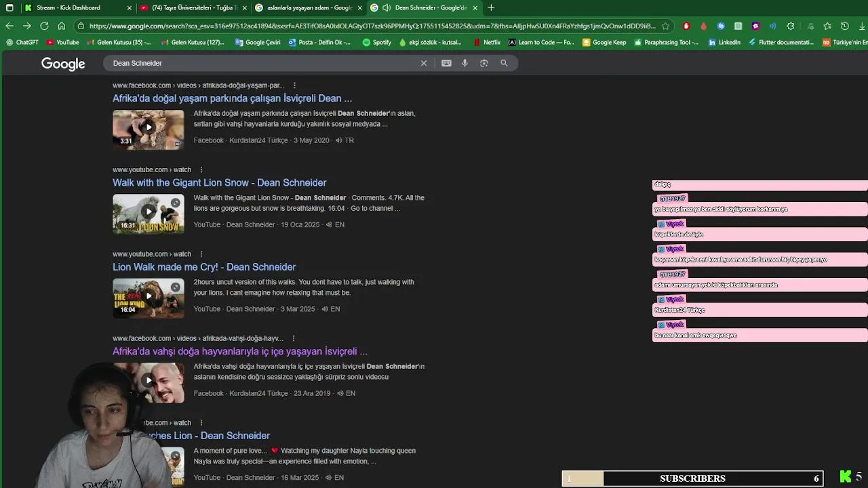This screenshot has height=488, width=868.
Task: Search by image with the lens icon
Action: tap(484, 63)
